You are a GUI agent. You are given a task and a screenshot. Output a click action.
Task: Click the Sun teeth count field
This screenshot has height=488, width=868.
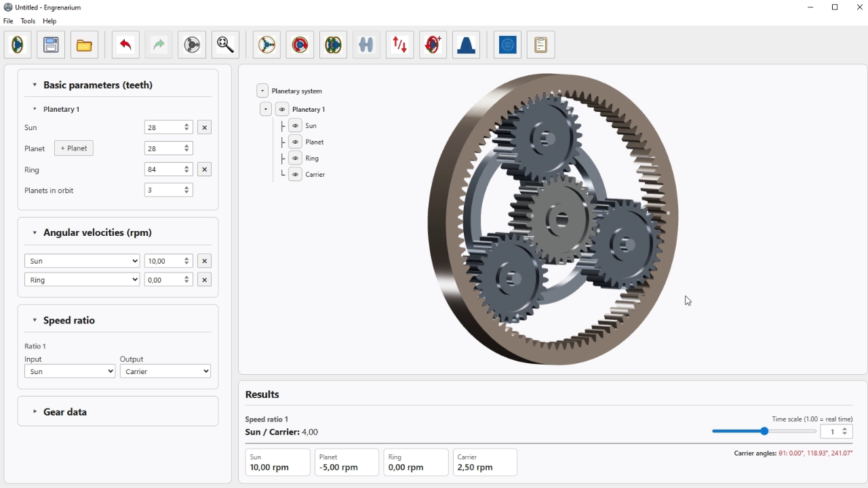(168, 127)
